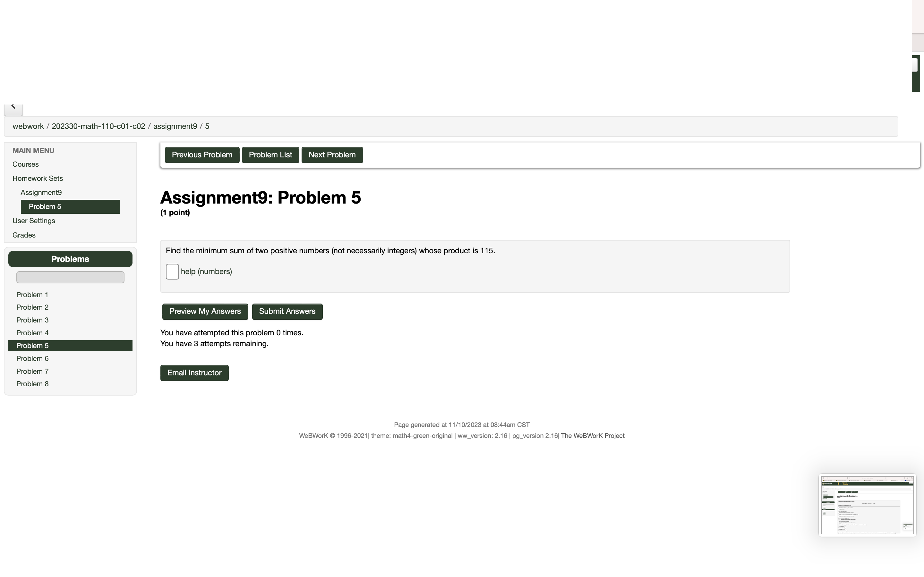The height and width of the screenshot is (577, 924).
Task: Open the screenshot preview thumbnail at bottom right
Action: pyautogui.click(x=867, y=505)
